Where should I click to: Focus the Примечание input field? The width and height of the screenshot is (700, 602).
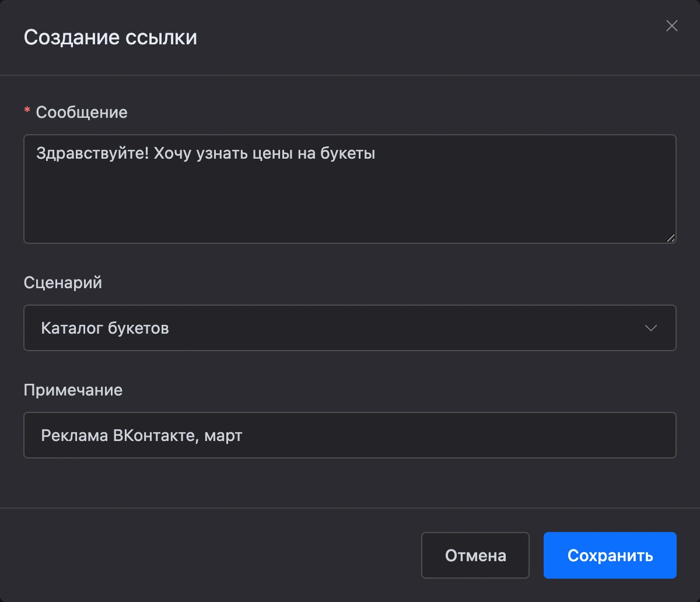350,435
